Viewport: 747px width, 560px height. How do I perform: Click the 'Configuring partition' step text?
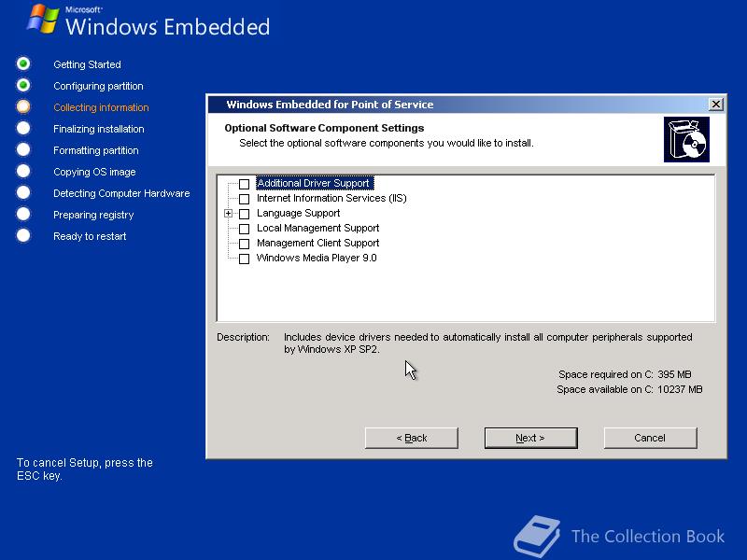(x=98, y=86)
